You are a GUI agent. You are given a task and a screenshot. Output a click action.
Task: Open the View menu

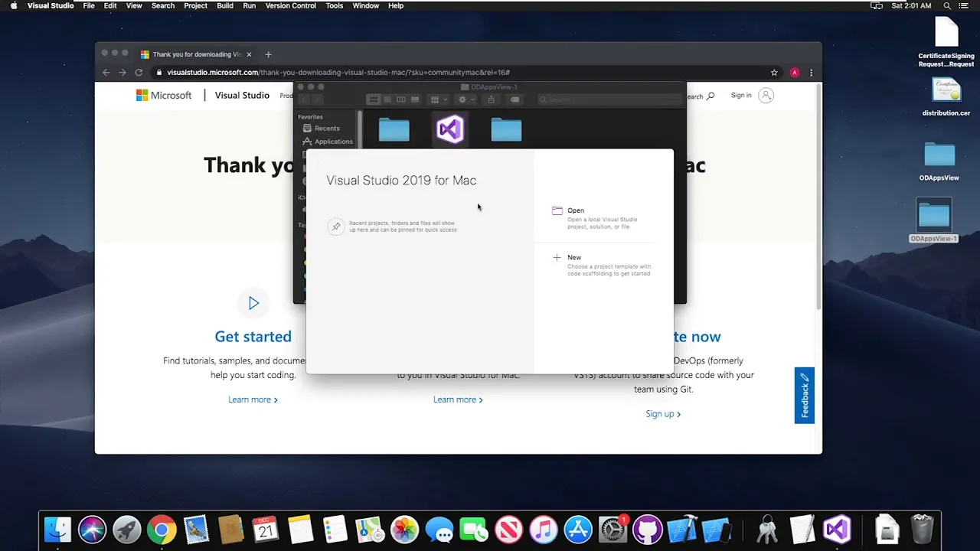tap(134, 5)
